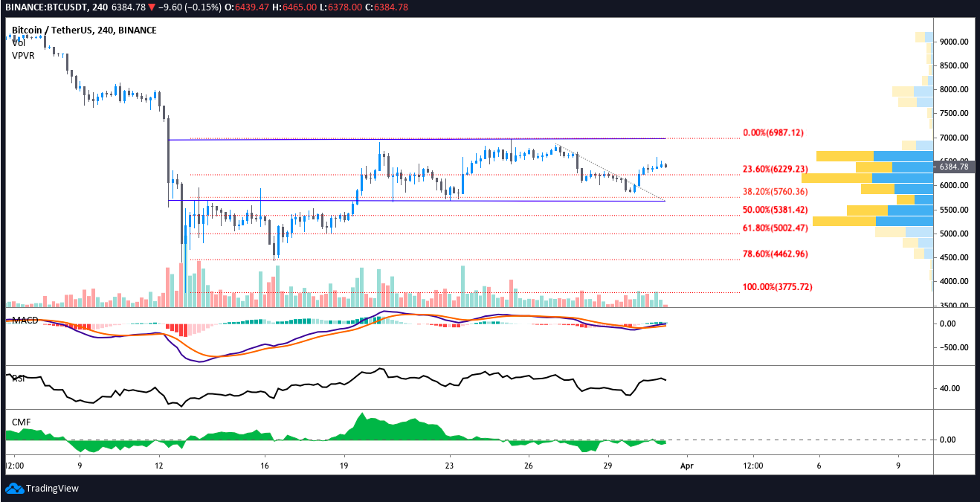The image size is (980, 502).
Task: Select the Vol indicator label
Action: pyautogui.click(x=19, y=43)
